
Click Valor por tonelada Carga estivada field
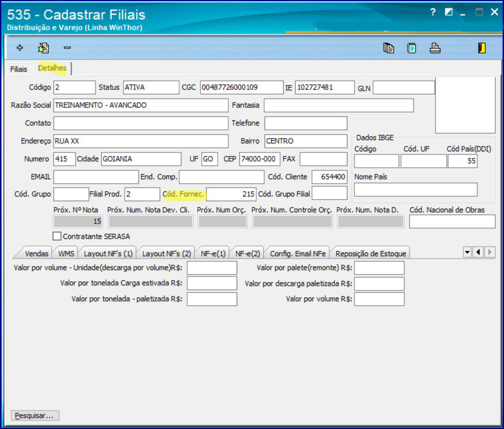tap(212, 283)
